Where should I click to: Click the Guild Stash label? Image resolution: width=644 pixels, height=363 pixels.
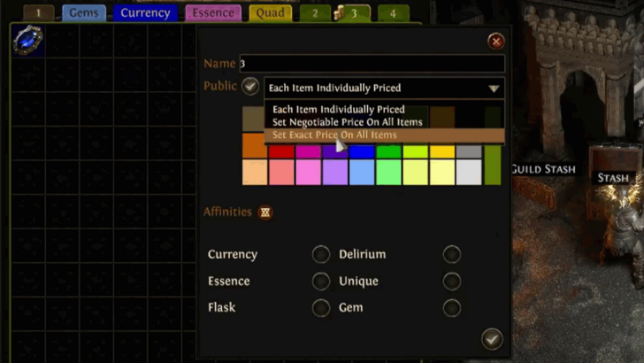point(543,169)
